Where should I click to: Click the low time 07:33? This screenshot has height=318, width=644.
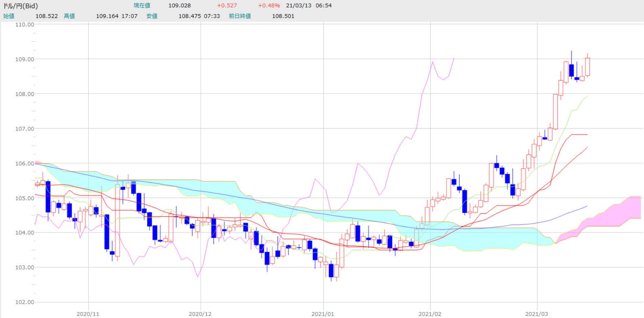pyautogui.click(x=212, y=16)
